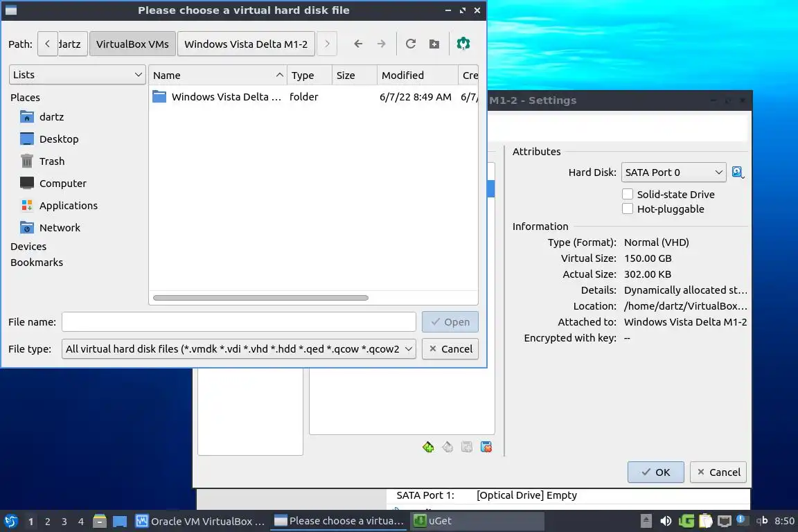Click the greyed-out add attachment icon in Settings
The width and height of the screenshot is (798, 532).
click(467, 447)
